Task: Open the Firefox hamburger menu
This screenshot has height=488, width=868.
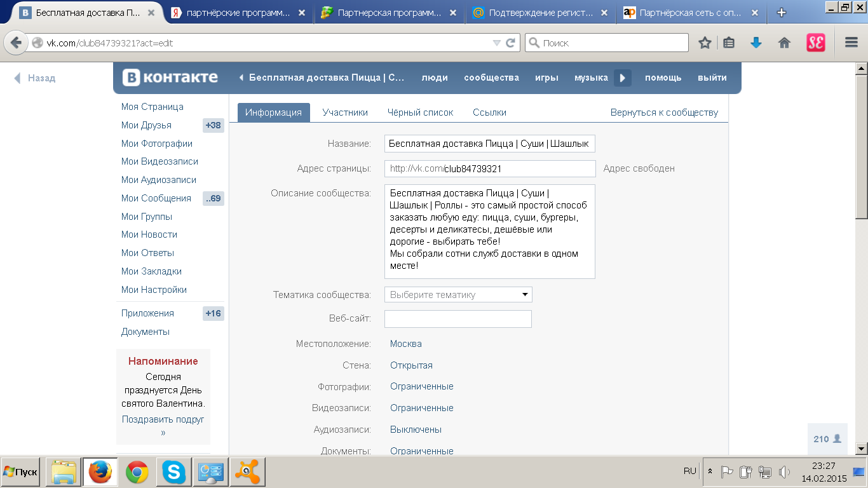Action: [851, 43]
